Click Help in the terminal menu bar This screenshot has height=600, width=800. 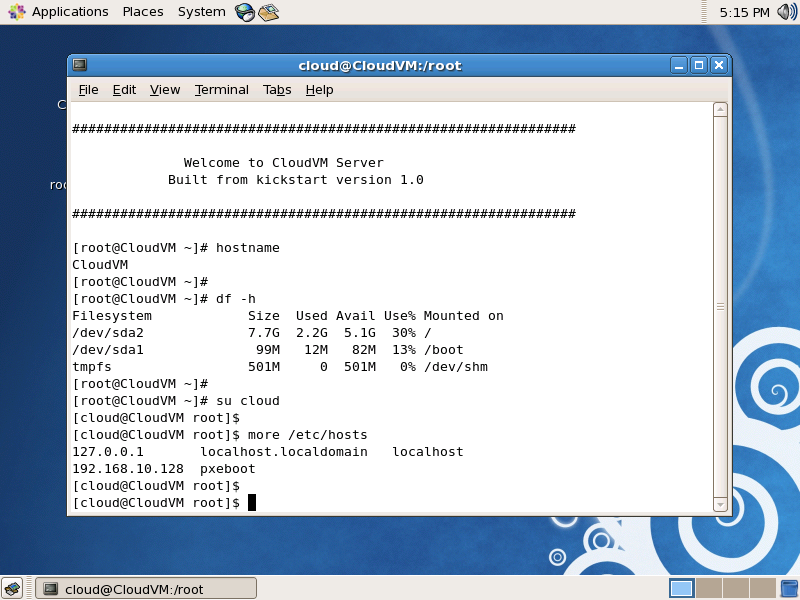(x=319, y=90)
